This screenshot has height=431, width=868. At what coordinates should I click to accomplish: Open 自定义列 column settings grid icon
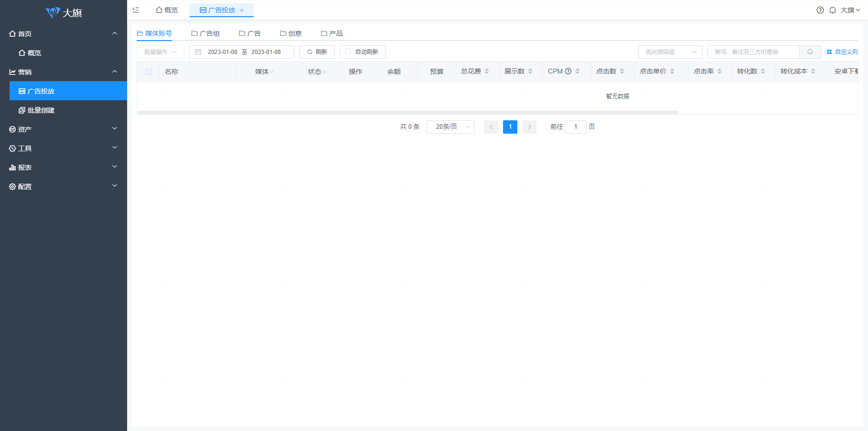(829, 52)
